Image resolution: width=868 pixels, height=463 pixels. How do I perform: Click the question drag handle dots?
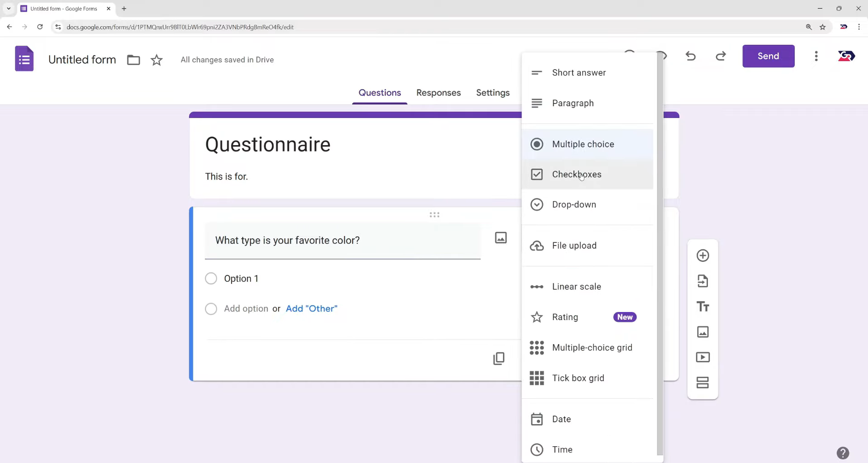tap(435, 215)
